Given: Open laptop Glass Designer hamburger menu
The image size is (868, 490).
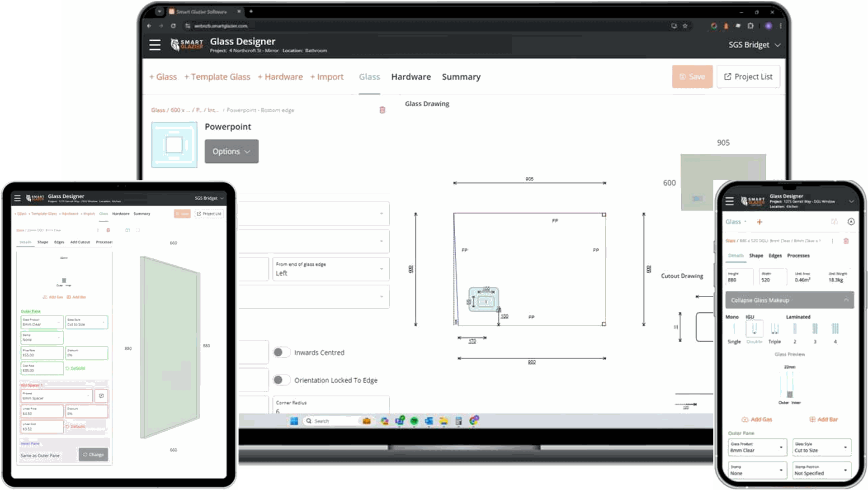Looking at the screenshot, I should click(155, 45).
